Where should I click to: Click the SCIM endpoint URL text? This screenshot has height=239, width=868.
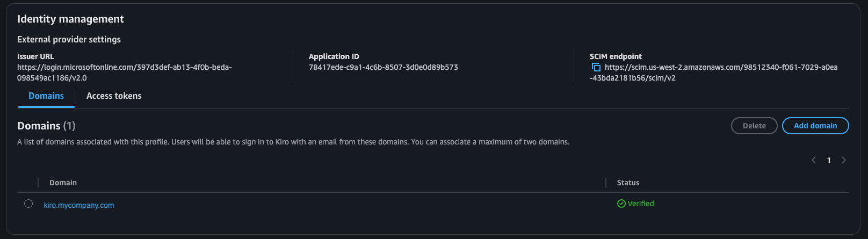pos(720,67)
